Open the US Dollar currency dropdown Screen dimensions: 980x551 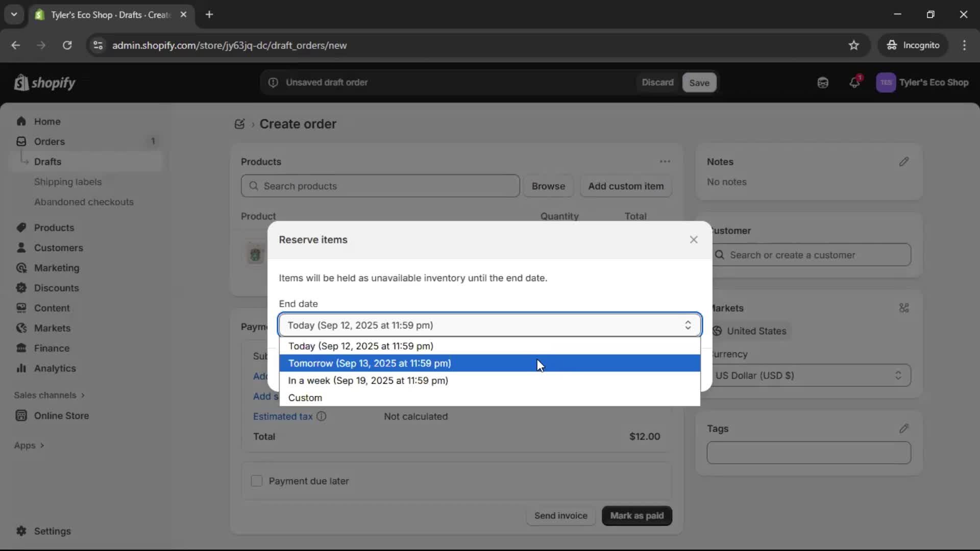click(811, 375)
